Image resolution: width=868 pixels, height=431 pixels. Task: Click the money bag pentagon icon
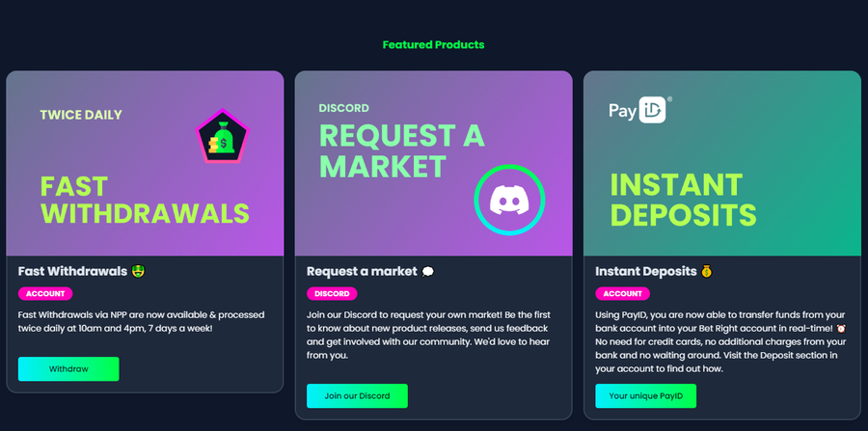coord(223,136)
